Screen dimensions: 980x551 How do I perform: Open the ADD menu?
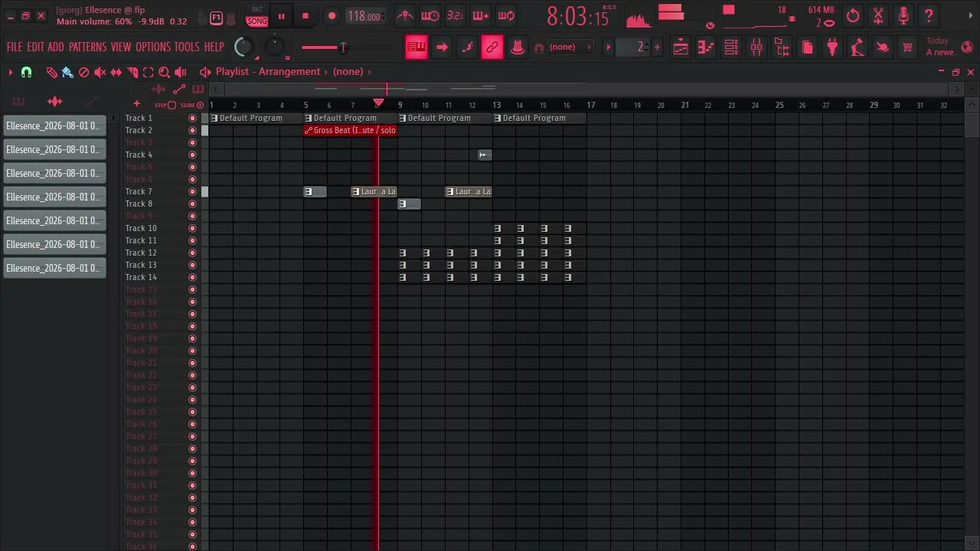click(x=56, y=47)
